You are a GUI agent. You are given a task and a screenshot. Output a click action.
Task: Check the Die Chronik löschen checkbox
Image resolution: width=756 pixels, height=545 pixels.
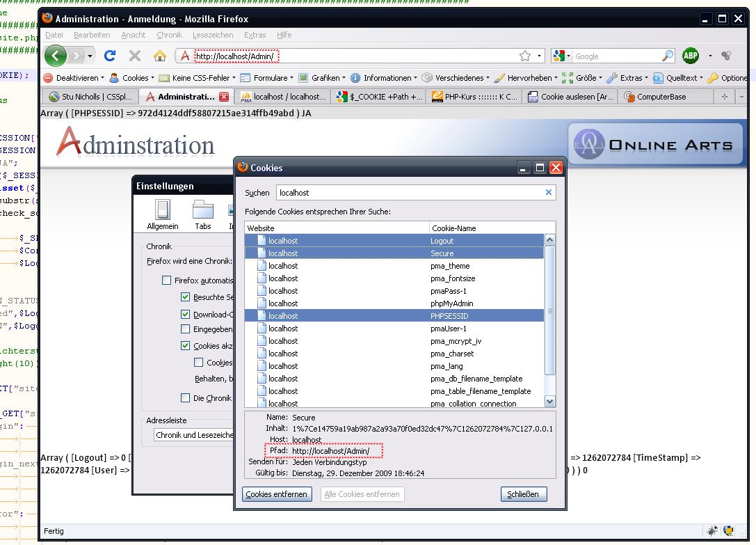(185, 397)
